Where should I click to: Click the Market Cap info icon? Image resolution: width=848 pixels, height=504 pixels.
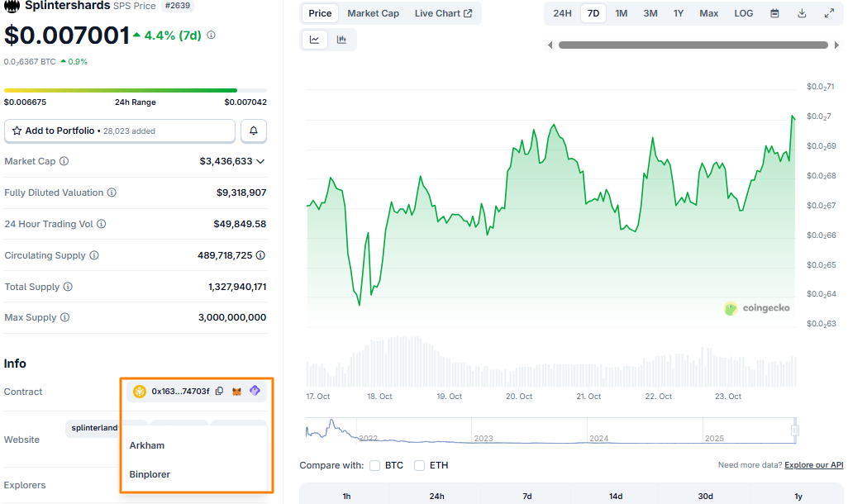pos(64,162)
